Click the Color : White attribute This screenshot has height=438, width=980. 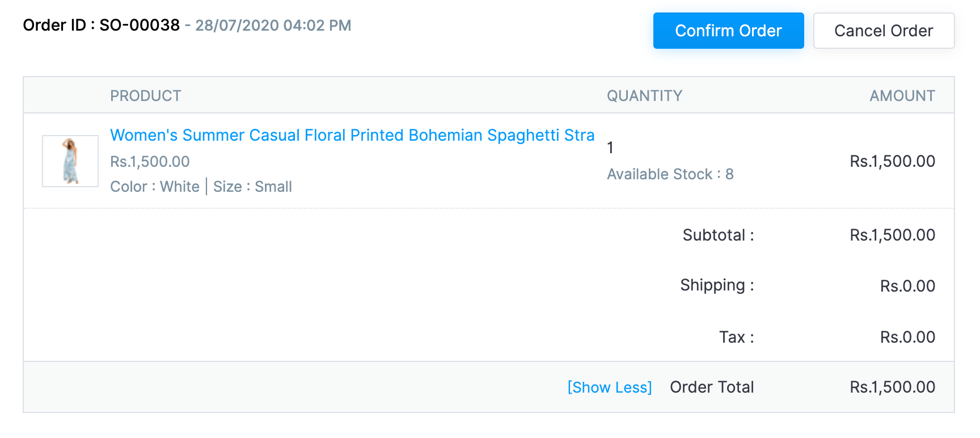click(x=155, y=187)
